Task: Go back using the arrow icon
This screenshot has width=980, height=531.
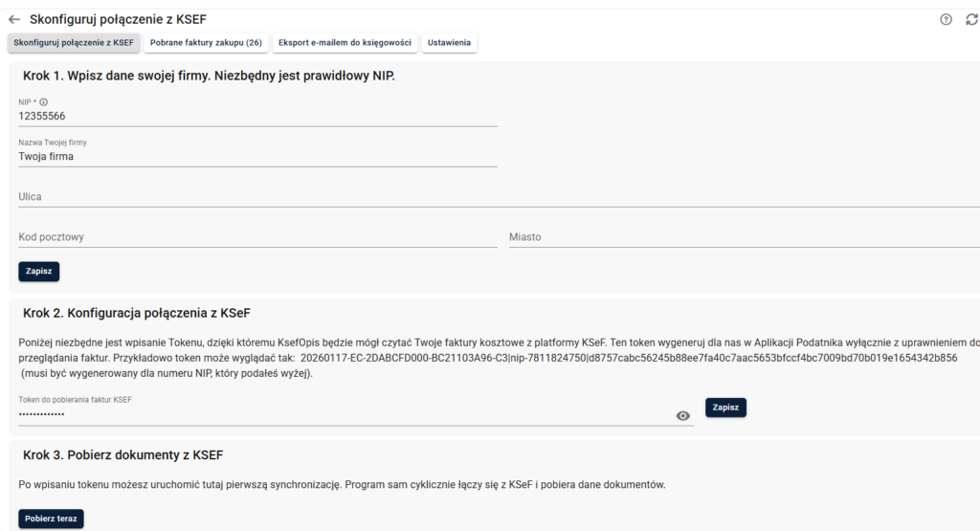Action: (x=14, y=19)
